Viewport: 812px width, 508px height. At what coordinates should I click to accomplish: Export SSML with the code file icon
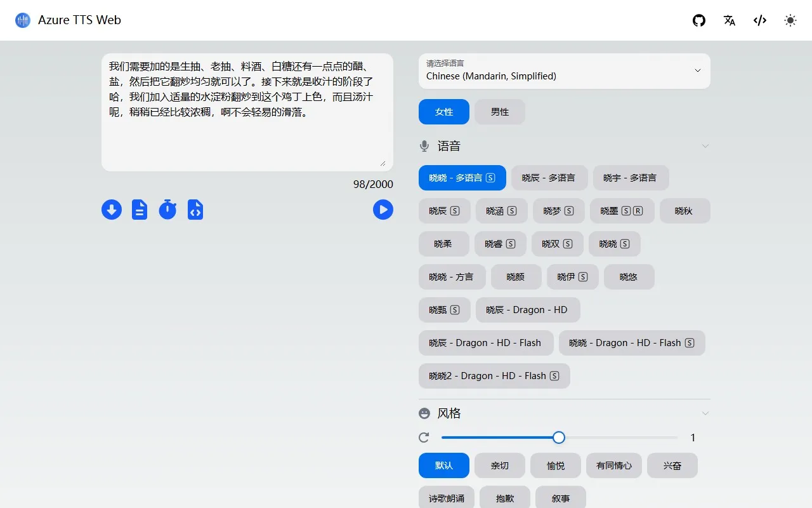(195, 210)
